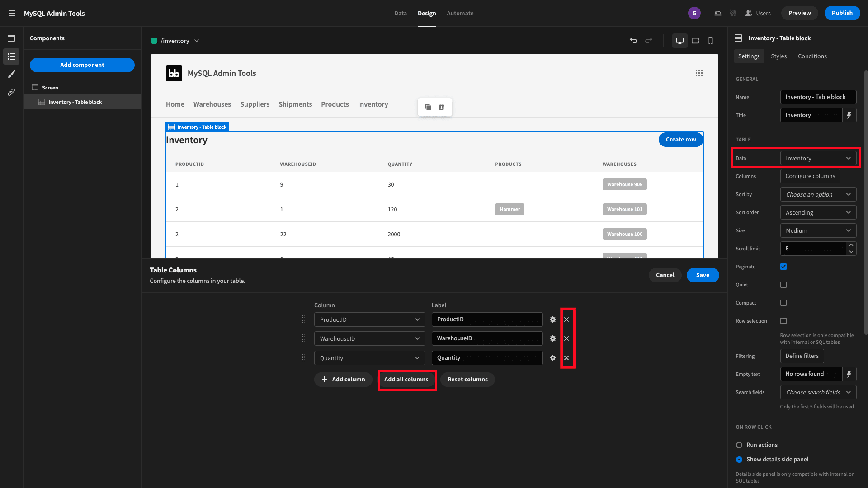Click the Reset columns button

point(467,380)
